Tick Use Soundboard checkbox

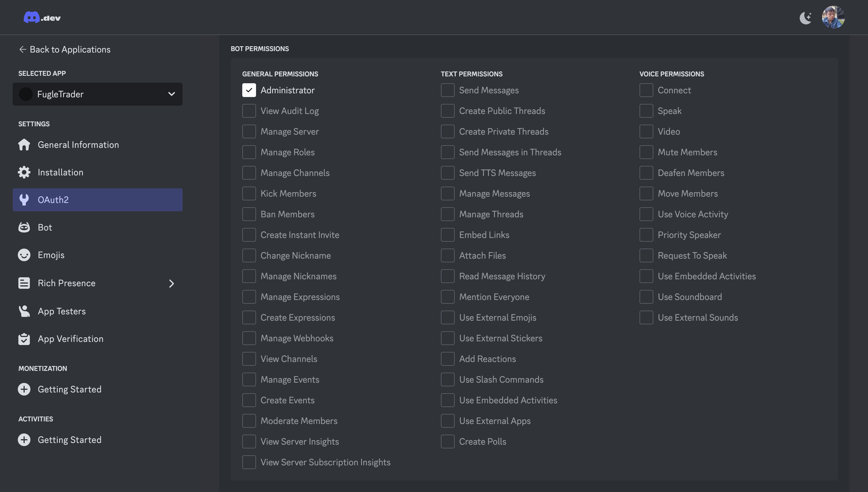[x=646, y=297]
